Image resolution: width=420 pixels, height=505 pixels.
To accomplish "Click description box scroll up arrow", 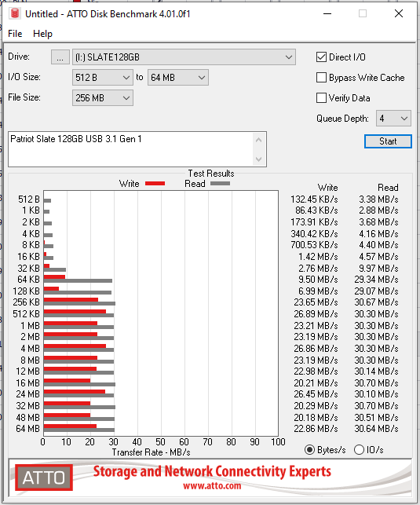I will (259, 140).
